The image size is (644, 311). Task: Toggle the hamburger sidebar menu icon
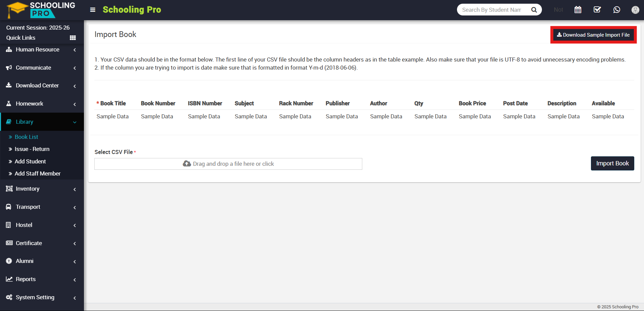(x=93, y=10)
